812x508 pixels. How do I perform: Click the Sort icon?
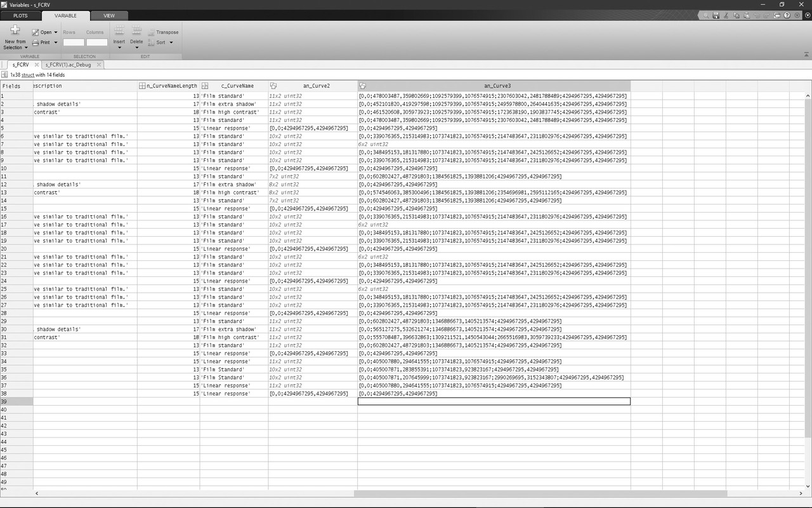152,43
